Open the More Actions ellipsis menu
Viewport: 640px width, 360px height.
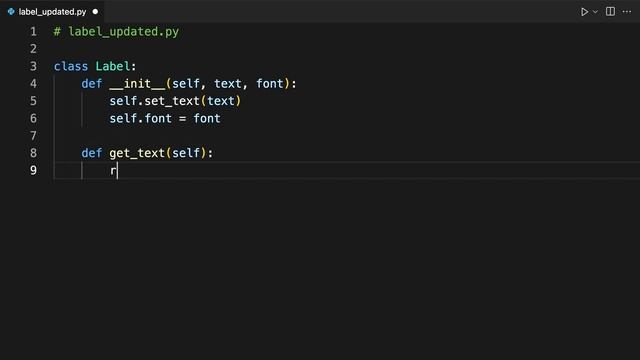coord(627,11)
